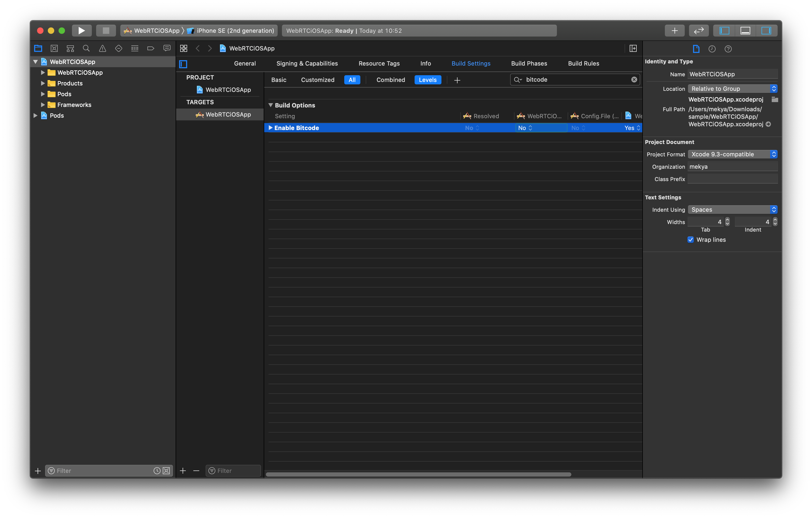Image resolution: width=812 pixels, height=518 pixels.
Task: Show the File inspector
Action: point(696,49)
